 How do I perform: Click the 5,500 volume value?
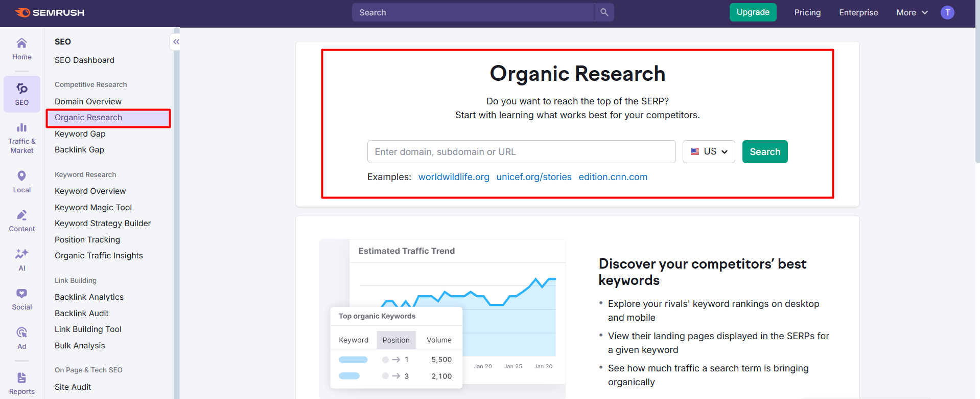(x=441, y=360)
